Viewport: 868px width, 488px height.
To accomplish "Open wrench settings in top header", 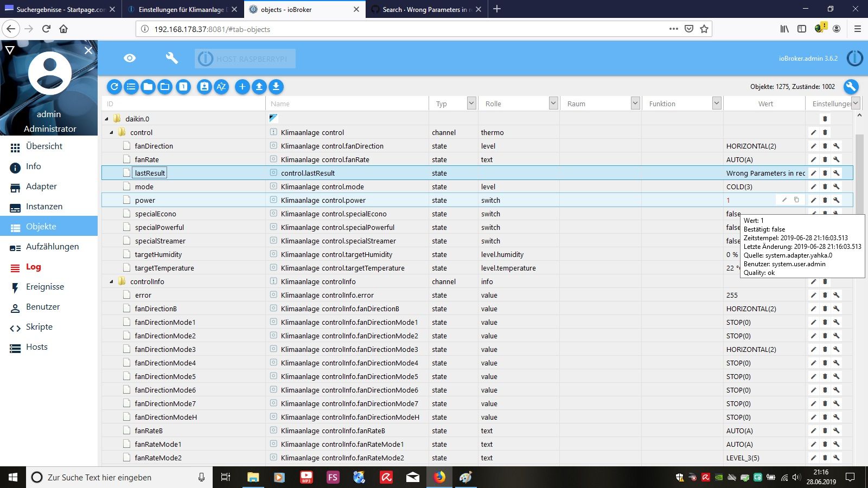I will [172, 58].
